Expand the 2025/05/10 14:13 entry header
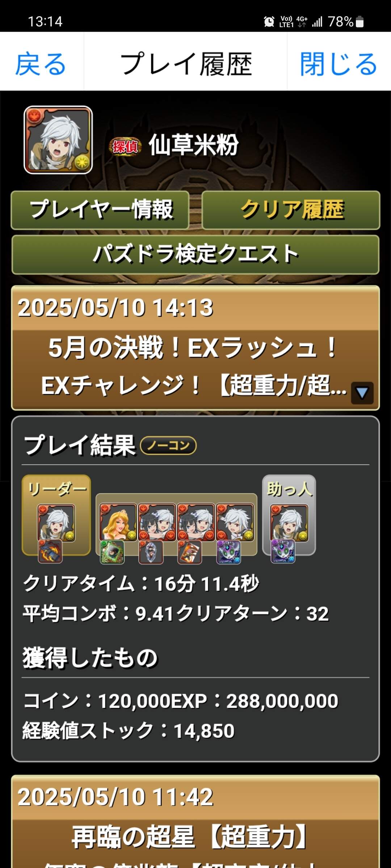The image size is (391, 868). 195,348
